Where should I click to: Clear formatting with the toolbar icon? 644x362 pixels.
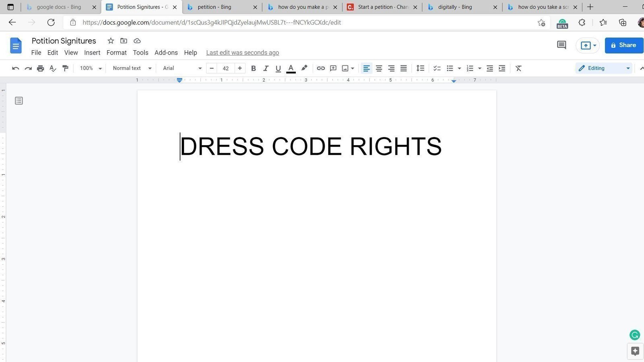518,68
